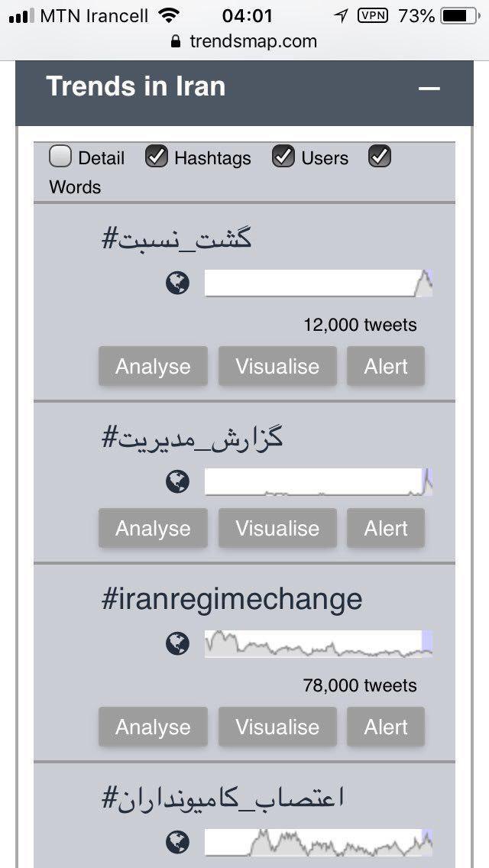This screenshot has width=489, height=868.
Task: Click globe icon under #iranregimechange hashtag
Action: point(177,644)
